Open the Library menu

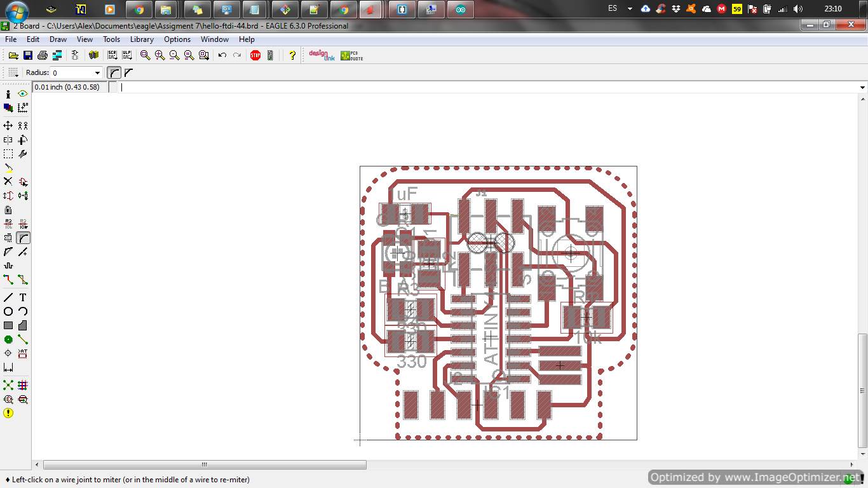142,39
